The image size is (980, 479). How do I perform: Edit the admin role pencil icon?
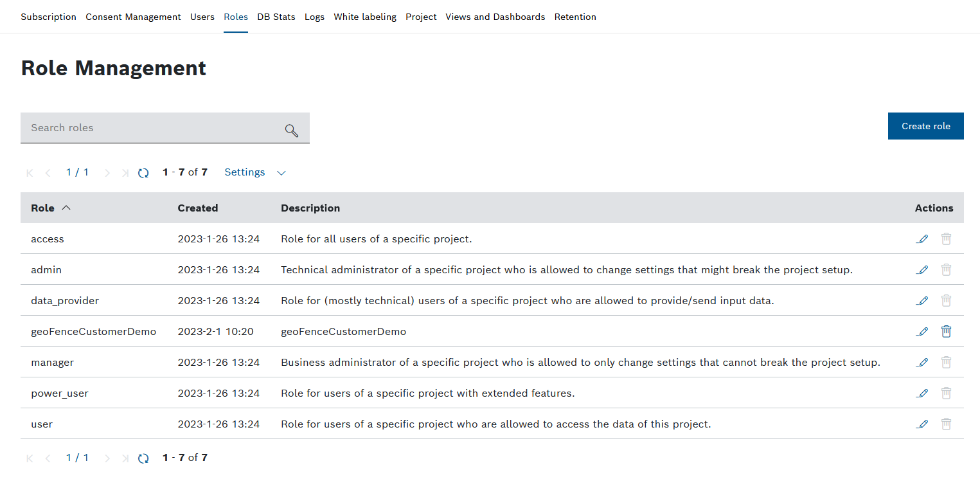pyautogui.click(x=922, y=270)
